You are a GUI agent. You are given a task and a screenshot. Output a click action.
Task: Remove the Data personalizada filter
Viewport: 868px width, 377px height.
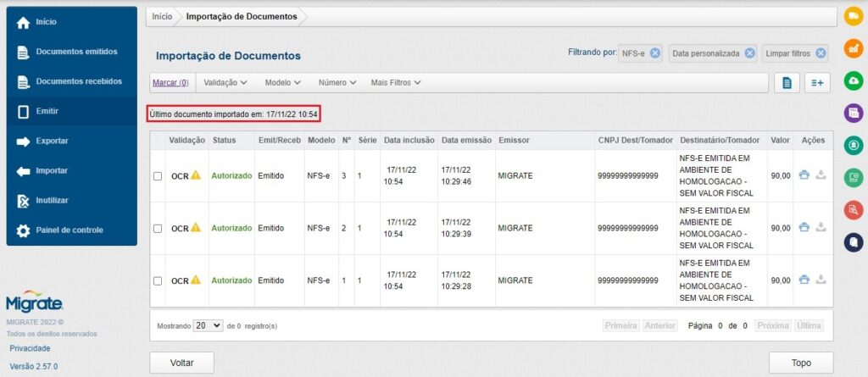(749, 53)
